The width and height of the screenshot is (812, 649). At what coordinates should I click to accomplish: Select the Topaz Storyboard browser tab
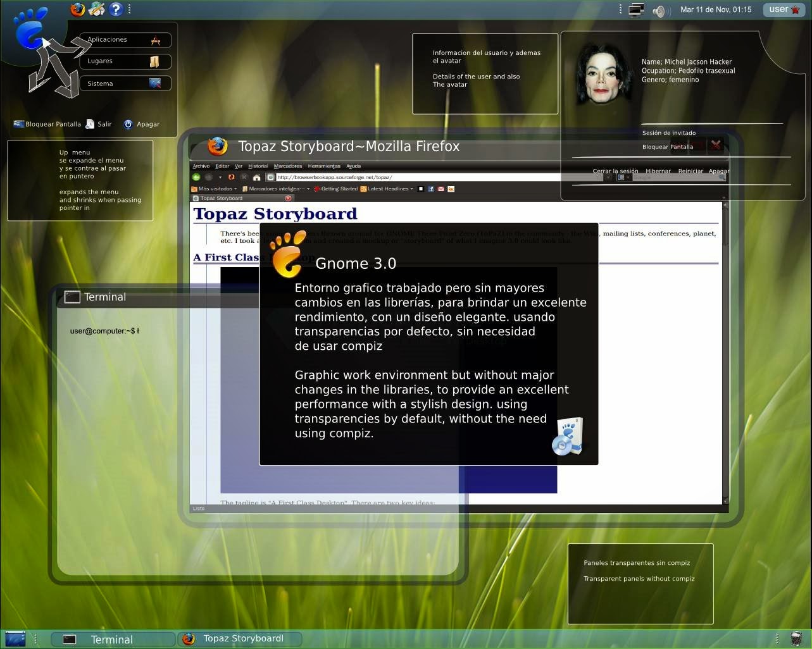[242, 198]
